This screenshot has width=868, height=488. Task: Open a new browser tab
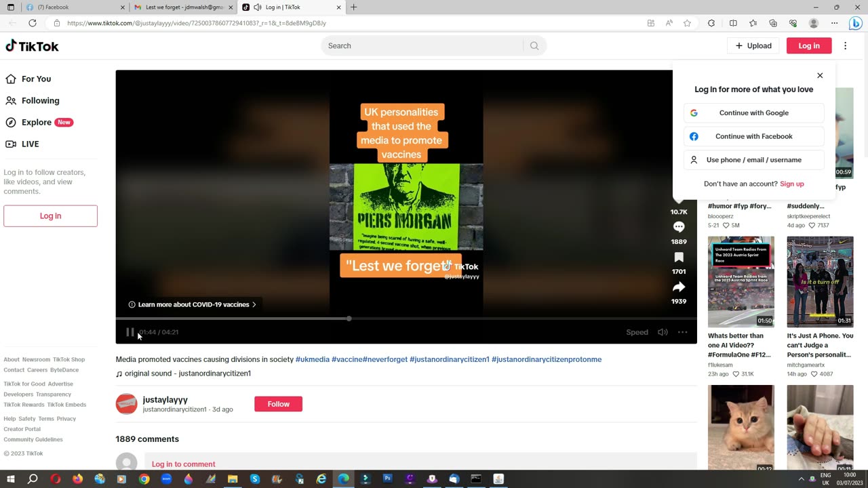(x=353, y=7)
